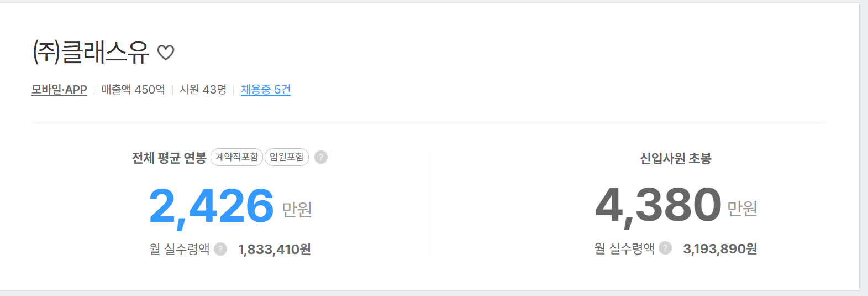868x296 pixels.
Task: Click the 만원 unit beside 4,380
Action: (x=741, y=209)
